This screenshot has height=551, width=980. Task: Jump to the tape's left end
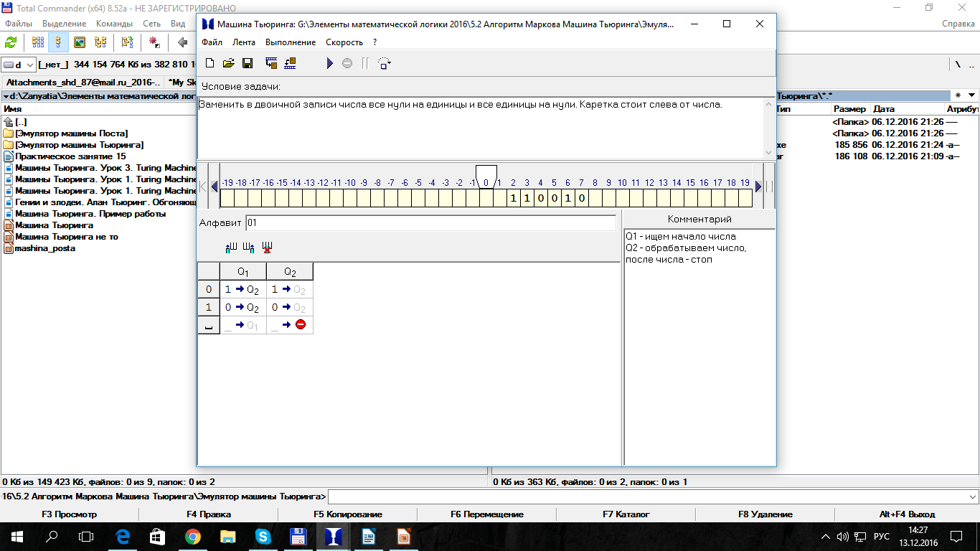click(203, 187)
